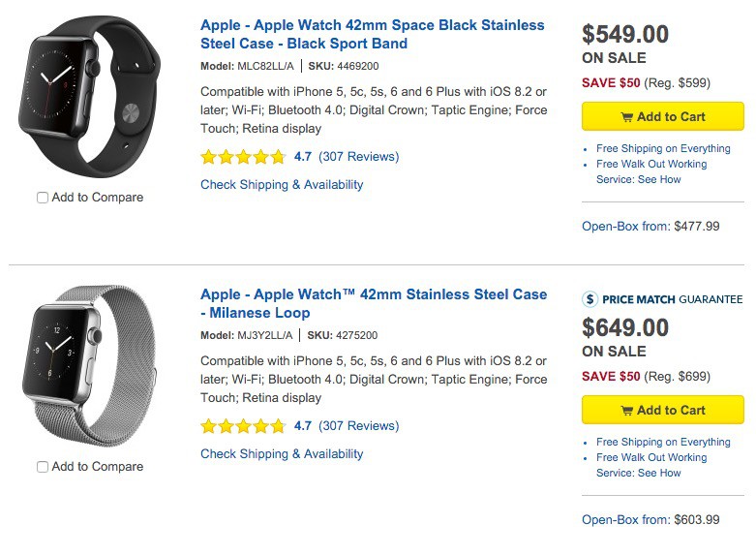
Task: Check Shipping & Availability for Space Black watch
Action: click(282, 185)
